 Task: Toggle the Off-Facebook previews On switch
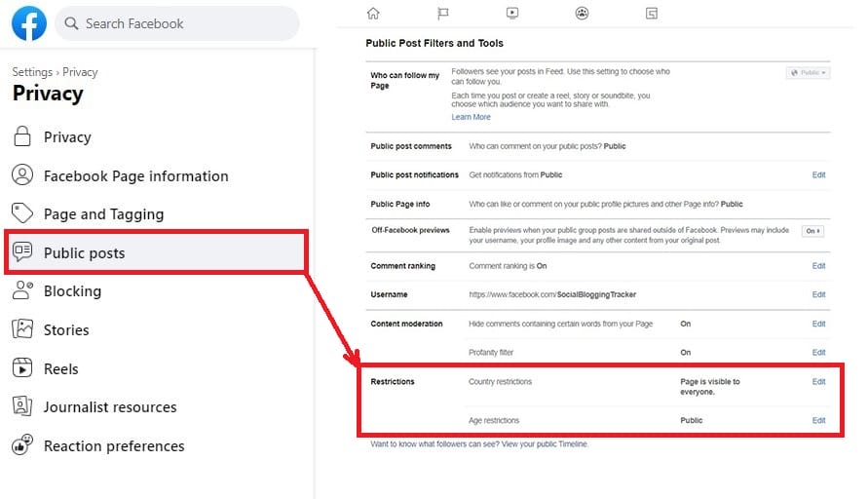coord(812,231)
